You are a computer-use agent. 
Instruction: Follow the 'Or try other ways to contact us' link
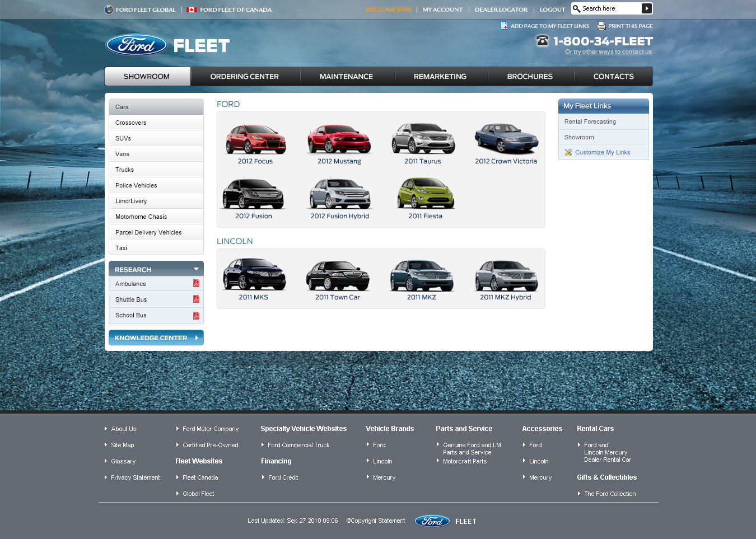pyautogui.click(x=608, y=52)
